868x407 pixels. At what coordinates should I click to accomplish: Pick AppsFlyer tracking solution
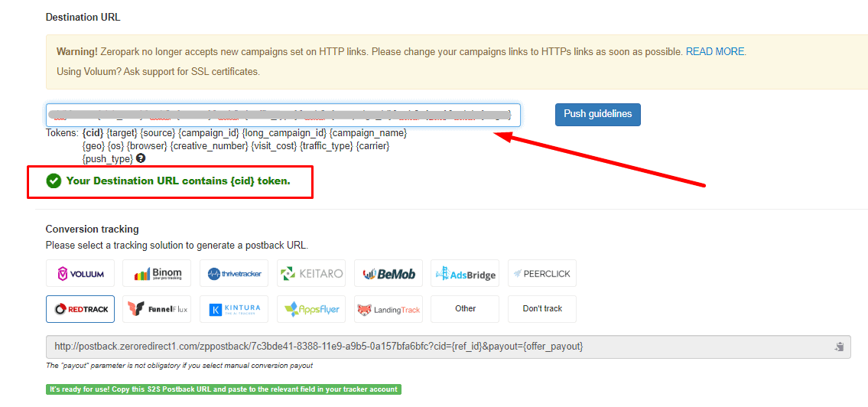(x=311, y=309)
